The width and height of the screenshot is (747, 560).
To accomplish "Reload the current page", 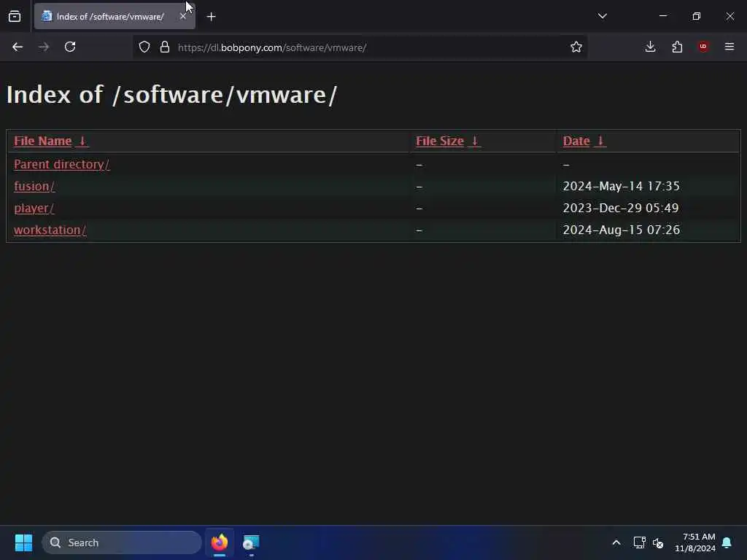I will 70,47.
